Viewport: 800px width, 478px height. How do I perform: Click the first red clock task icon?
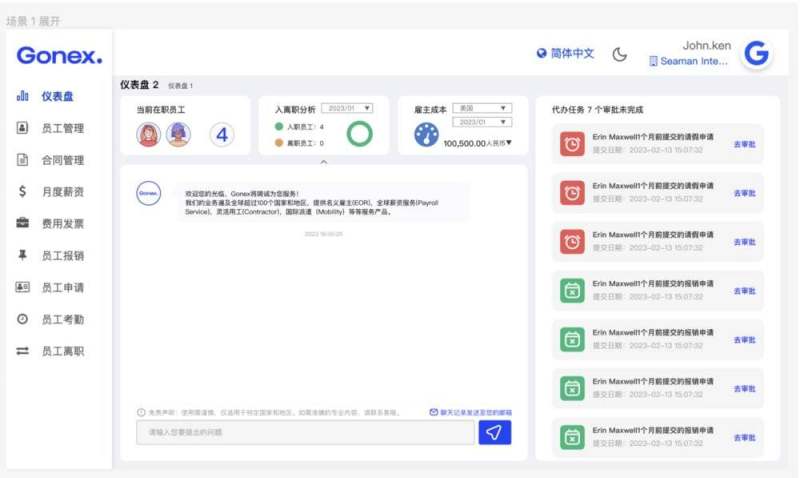click(x=572, y=144)
